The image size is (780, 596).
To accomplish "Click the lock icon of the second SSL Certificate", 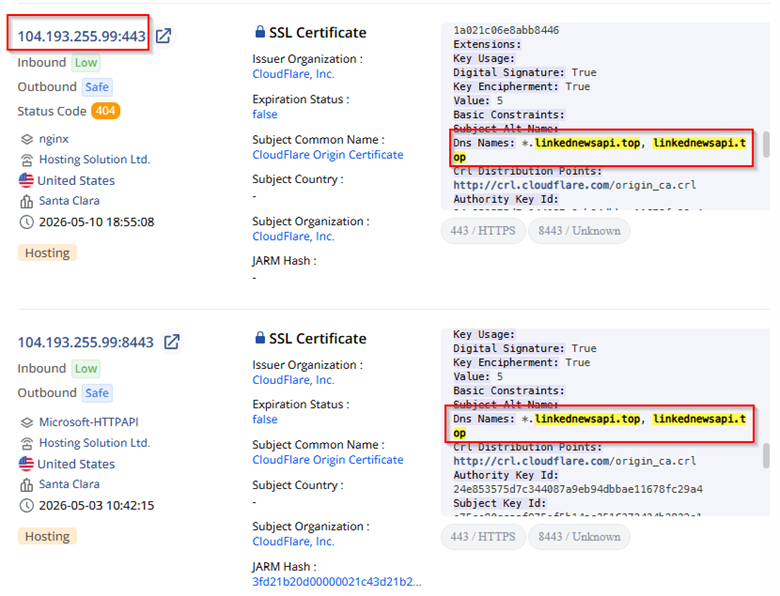I will point(260,338).
